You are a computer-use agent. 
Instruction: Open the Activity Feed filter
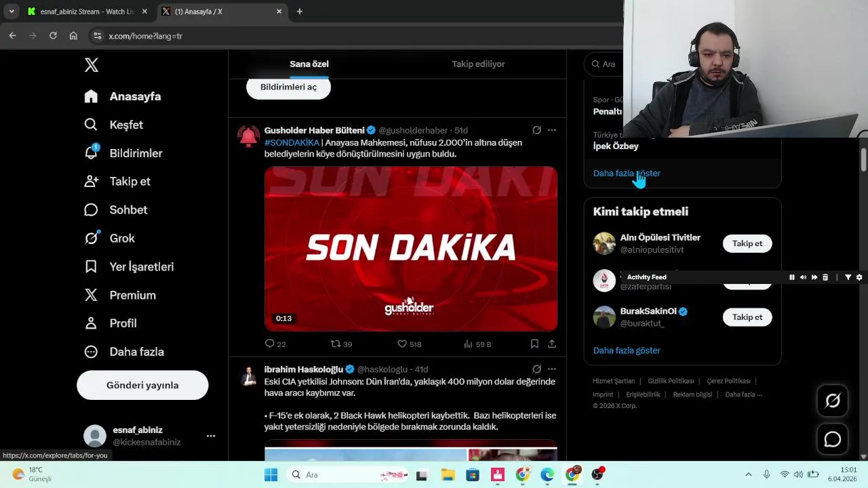click(x=848, y=277)
